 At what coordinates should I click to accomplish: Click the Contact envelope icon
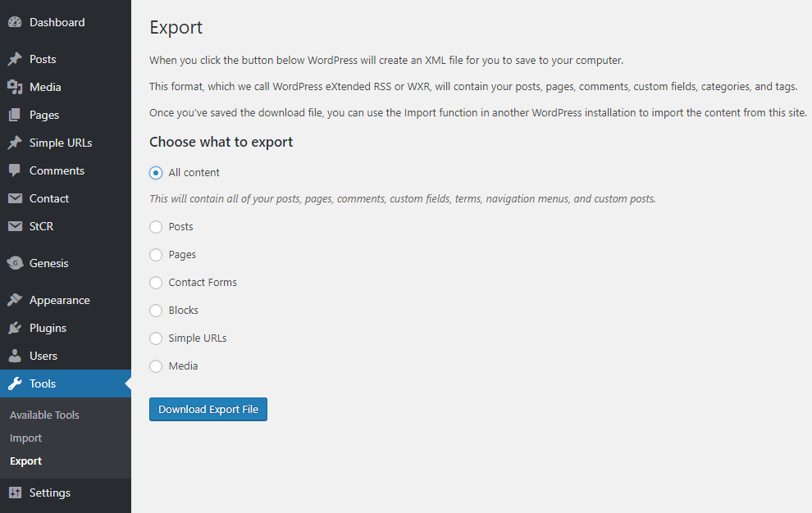(x=15, y=198)
